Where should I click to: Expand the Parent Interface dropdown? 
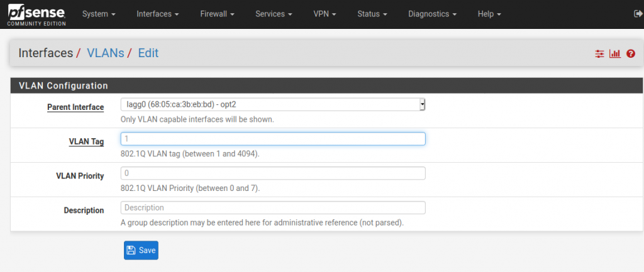(273, 105)
